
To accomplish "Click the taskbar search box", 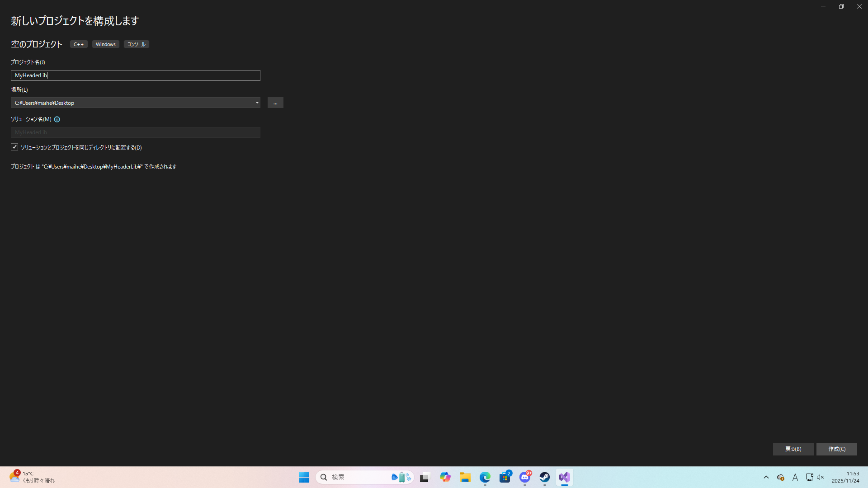I will point(357,477).
